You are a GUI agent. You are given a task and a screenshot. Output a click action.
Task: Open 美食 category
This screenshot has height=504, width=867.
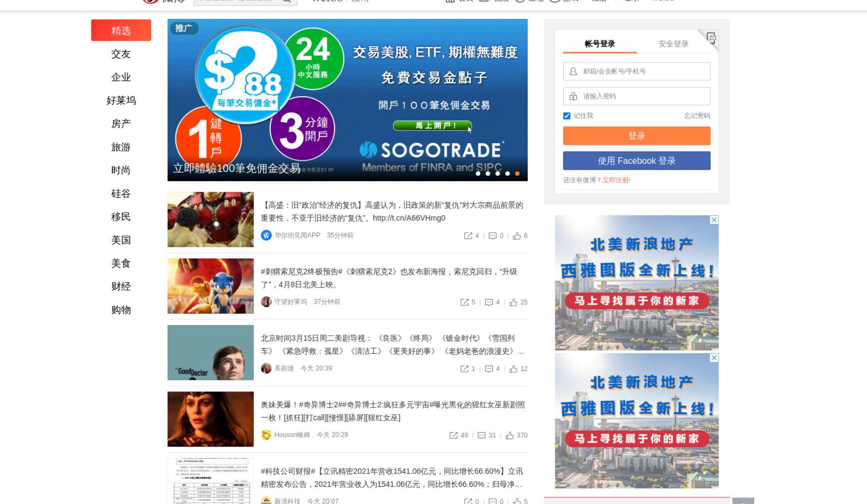(x=121, y=264)
